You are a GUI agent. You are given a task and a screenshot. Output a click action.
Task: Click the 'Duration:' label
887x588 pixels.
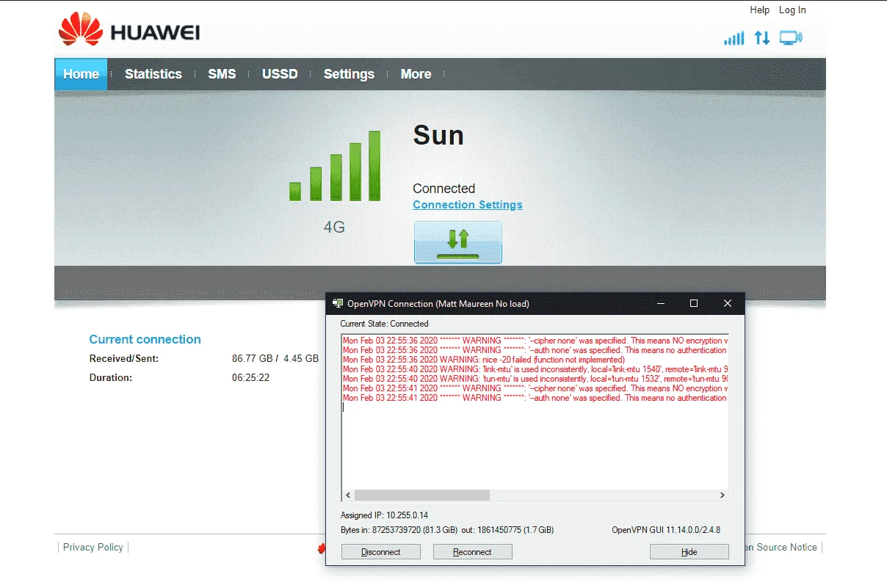(111, 378)
